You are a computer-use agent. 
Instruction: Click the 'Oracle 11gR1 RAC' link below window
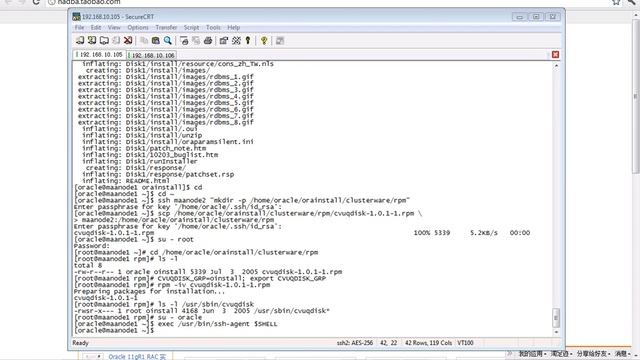137,357
